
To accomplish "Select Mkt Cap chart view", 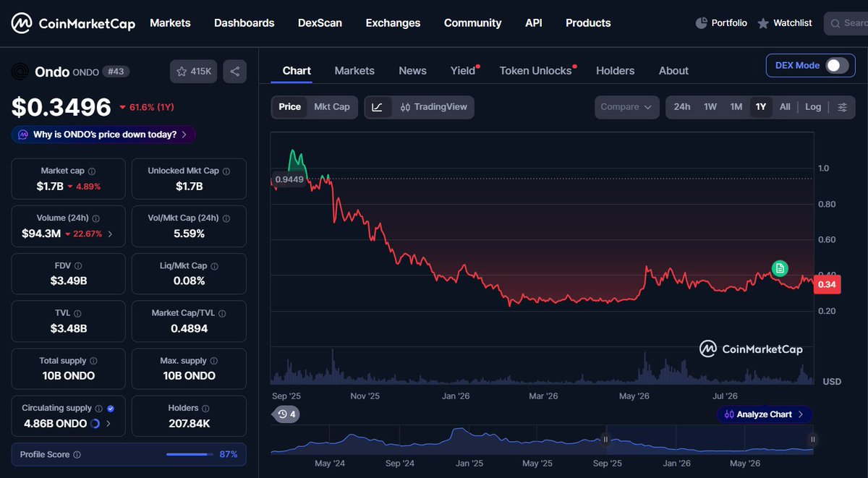I will [x=331, y=107].
